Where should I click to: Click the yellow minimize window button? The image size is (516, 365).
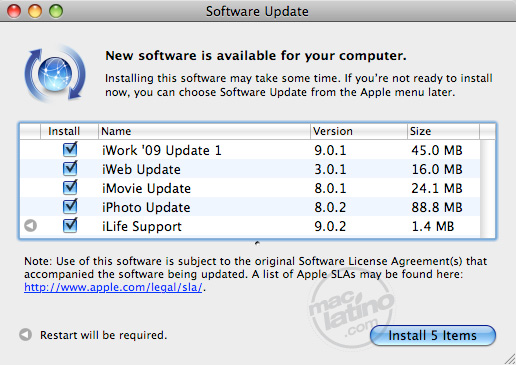point(35,11)
